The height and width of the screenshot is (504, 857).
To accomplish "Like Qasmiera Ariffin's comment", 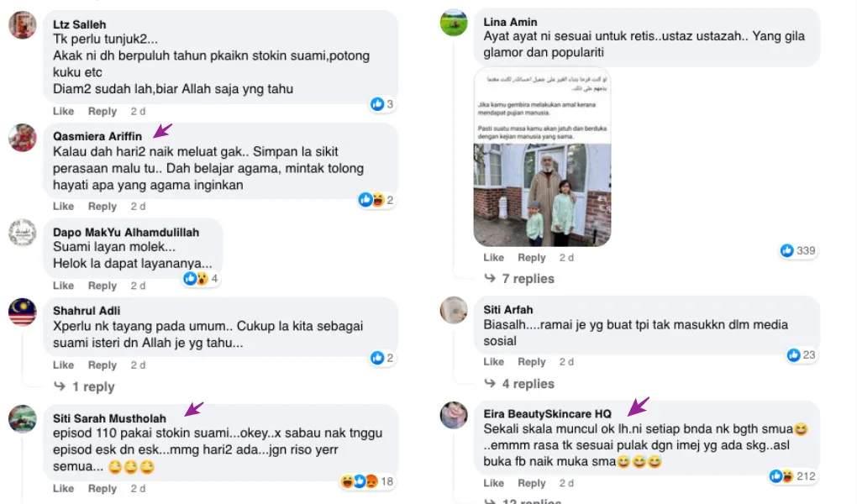I will pyautogui.click(x=63, y=207).
